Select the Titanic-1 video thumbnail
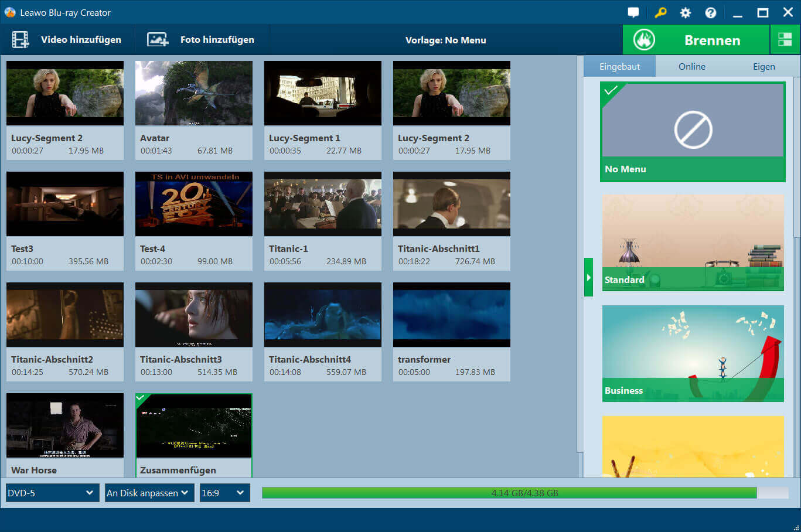 (x=323, y=204)
